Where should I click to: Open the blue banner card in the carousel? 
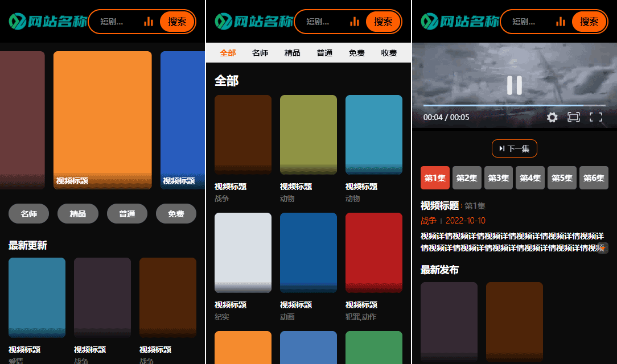(183, 120)
